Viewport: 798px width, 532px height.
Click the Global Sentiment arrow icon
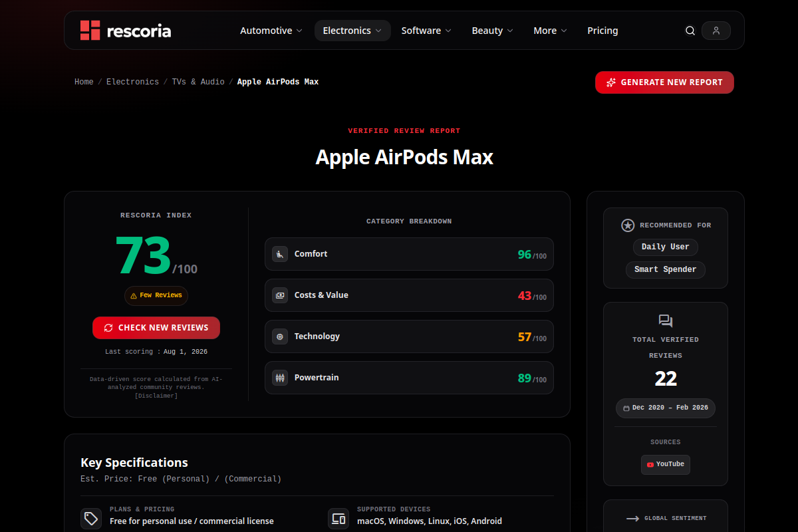coord(632,518)
